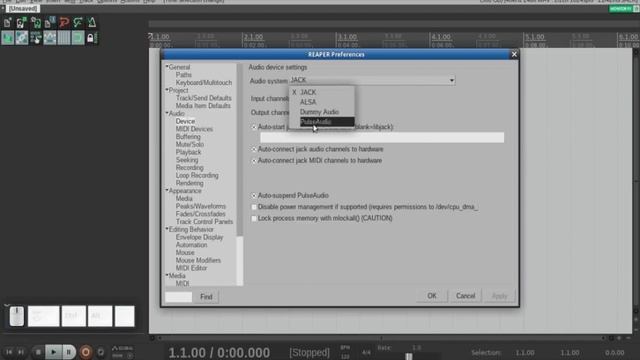640x360 pixels.
Task: Click OK in REAPER Preferences
Action: pos(432,296)
